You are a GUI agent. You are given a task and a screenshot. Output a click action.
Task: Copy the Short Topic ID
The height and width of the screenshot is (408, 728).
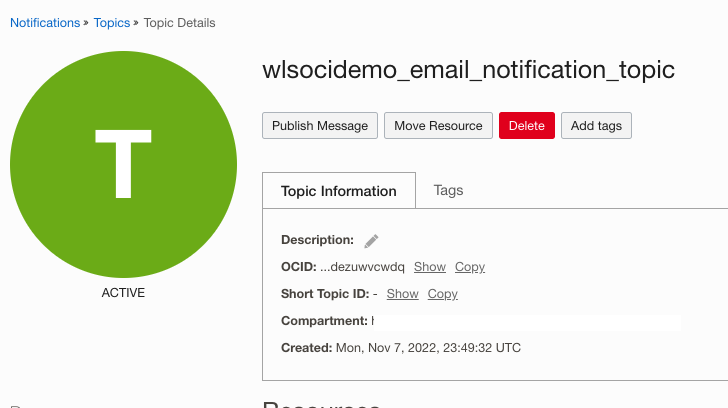pyautogui.click(x=443, y=294)
